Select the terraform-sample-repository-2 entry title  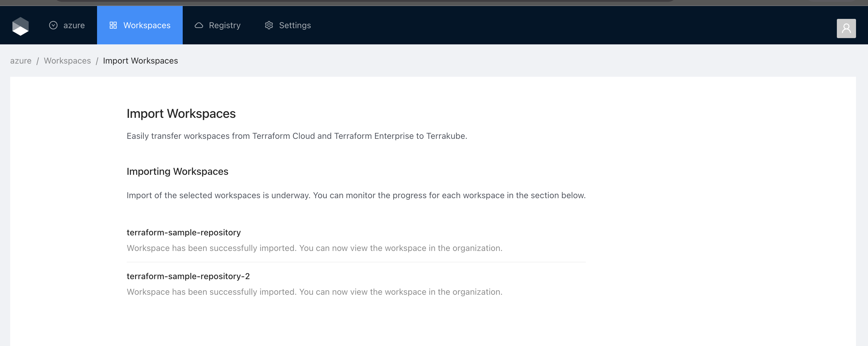[188, 276]
